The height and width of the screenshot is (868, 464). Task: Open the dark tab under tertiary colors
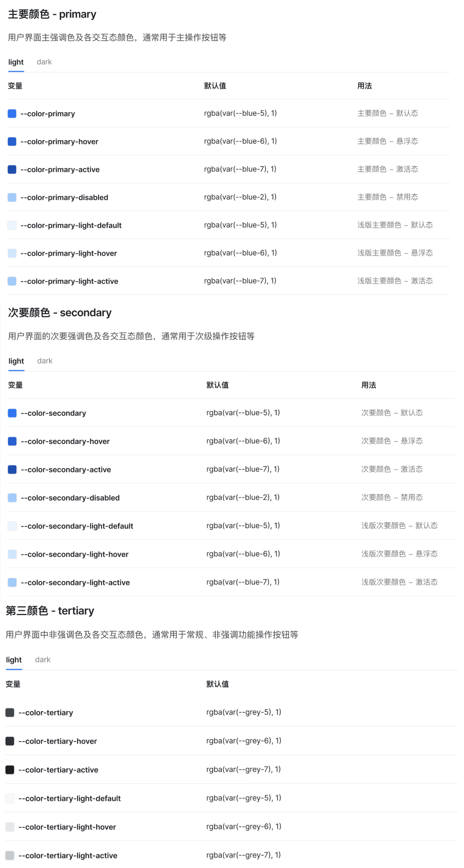(43, 659)
